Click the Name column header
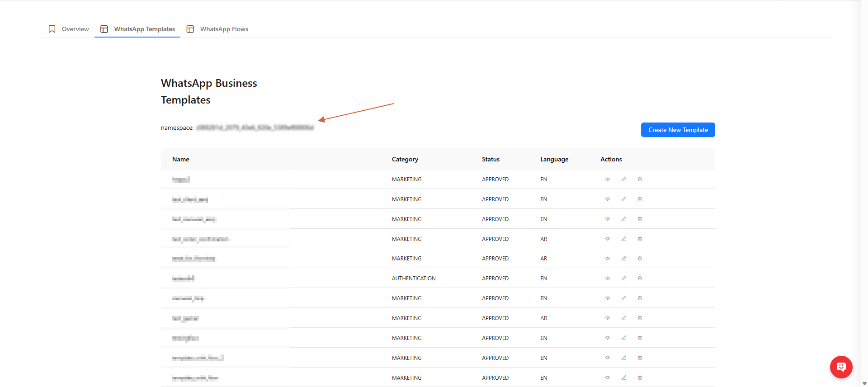Viewport: 868px width, 387px height. [x=181, y=159]
